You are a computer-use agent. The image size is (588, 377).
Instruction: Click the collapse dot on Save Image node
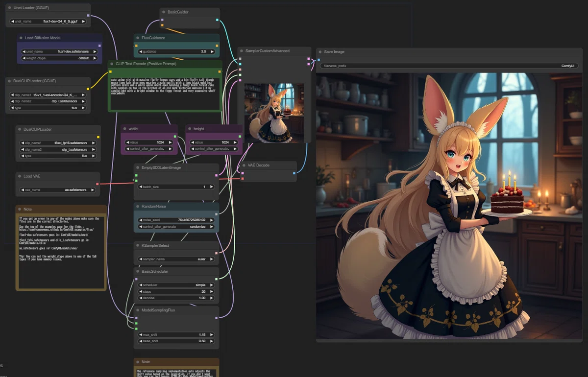(320, 51)
